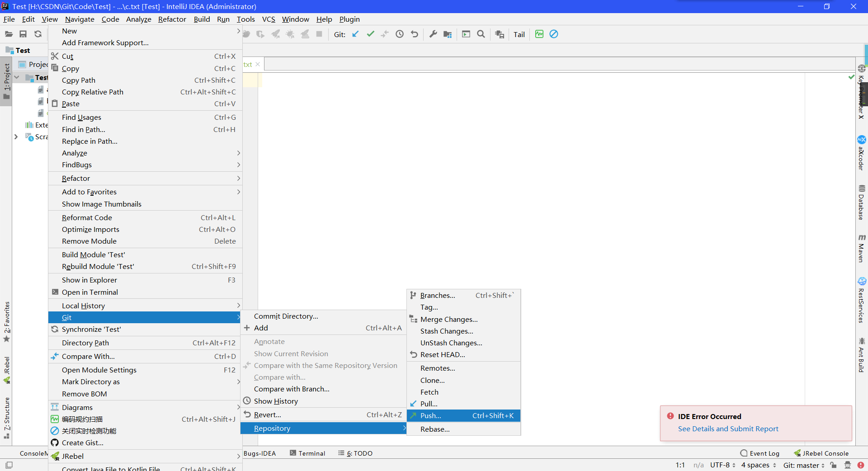Click the Open folder toolbar icon
The width and height of the screenshot is (868, 471).
(x=9, y=34)
